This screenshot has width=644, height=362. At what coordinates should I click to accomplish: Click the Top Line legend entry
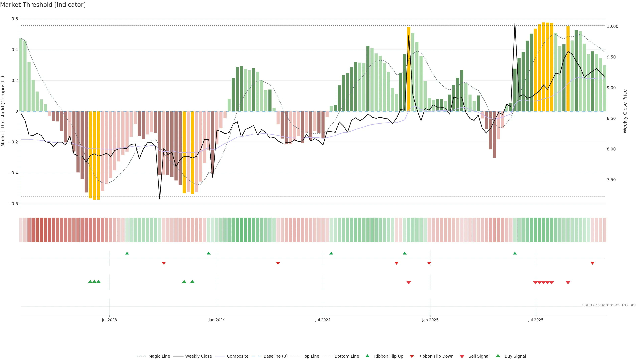point(310,356)
